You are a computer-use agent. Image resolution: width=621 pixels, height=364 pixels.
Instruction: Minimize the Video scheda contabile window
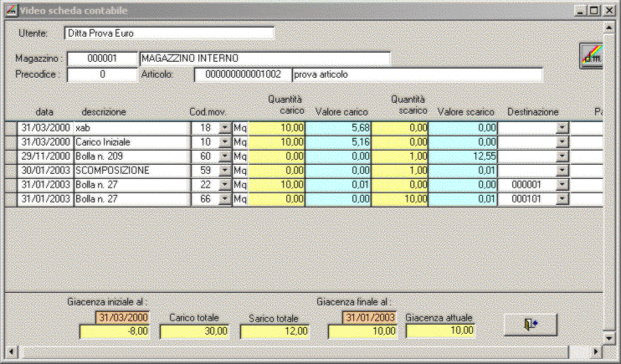click(x=581, y=11)
